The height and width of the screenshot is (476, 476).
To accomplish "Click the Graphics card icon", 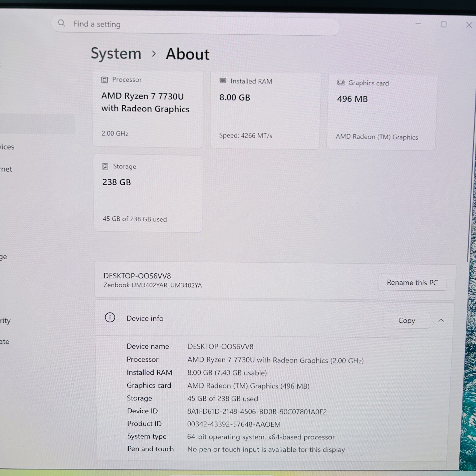I will pos(341,83).
